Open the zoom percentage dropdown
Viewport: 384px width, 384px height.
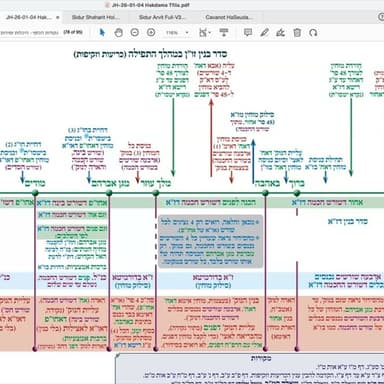click(187, 33)
